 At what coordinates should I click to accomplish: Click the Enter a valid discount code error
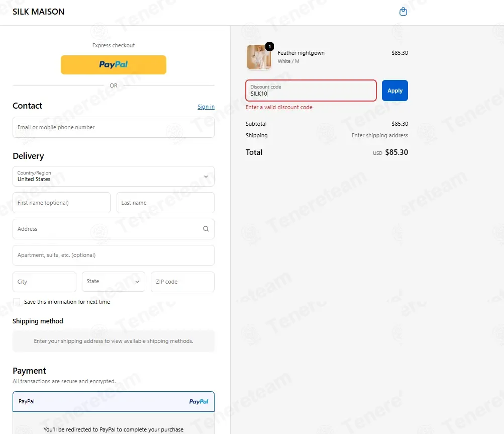click(279, 107)
